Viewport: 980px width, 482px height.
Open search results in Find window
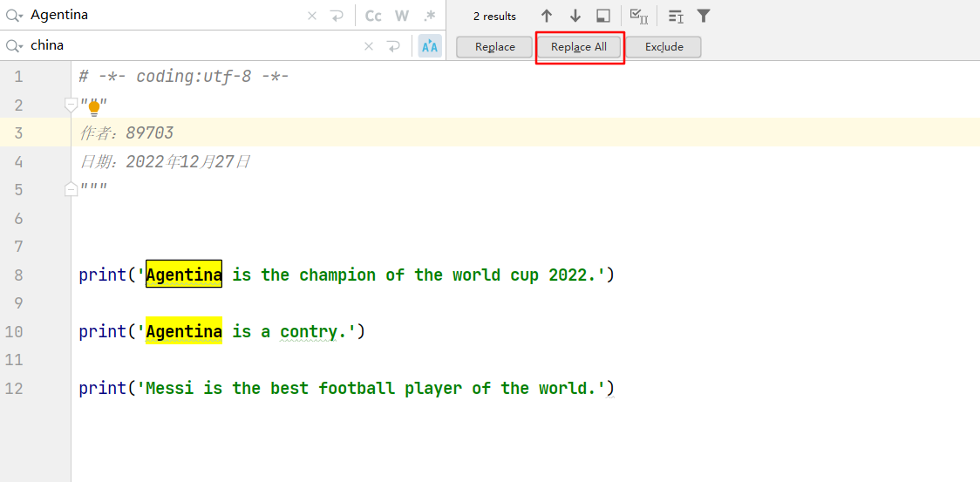[603, 16]
